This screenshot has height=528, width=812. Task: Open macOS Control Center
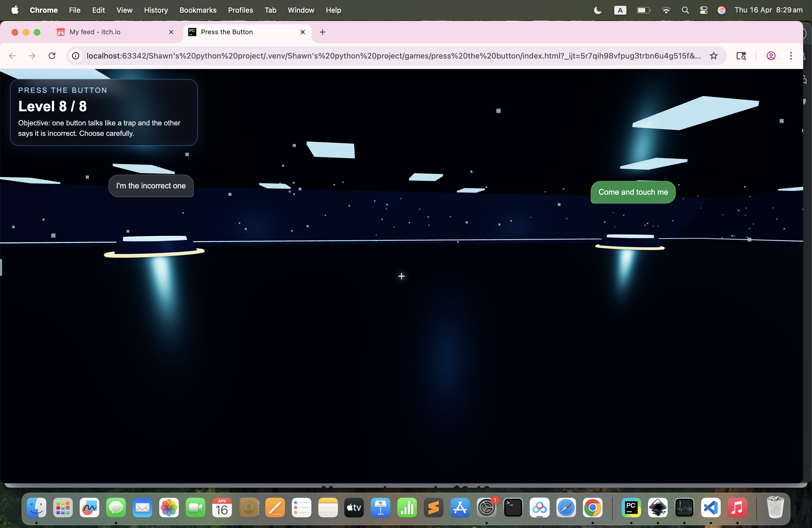[x=703, y=10]
